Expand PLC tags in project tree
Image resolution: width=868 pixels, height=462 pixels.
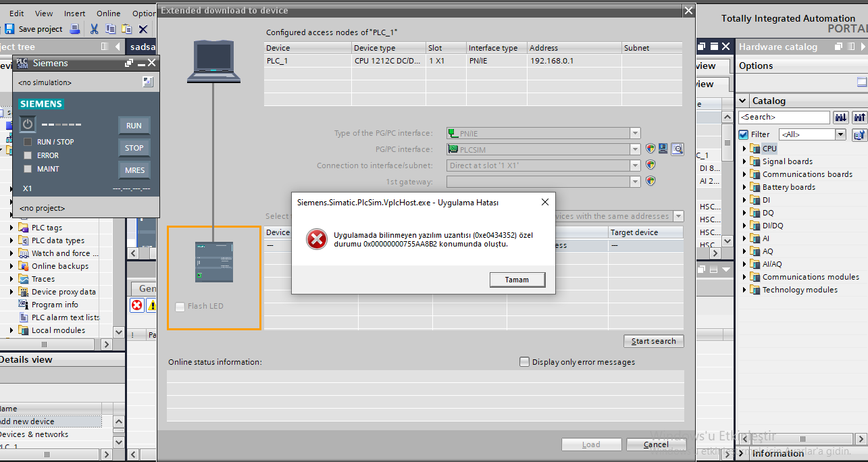coord(11,228)
